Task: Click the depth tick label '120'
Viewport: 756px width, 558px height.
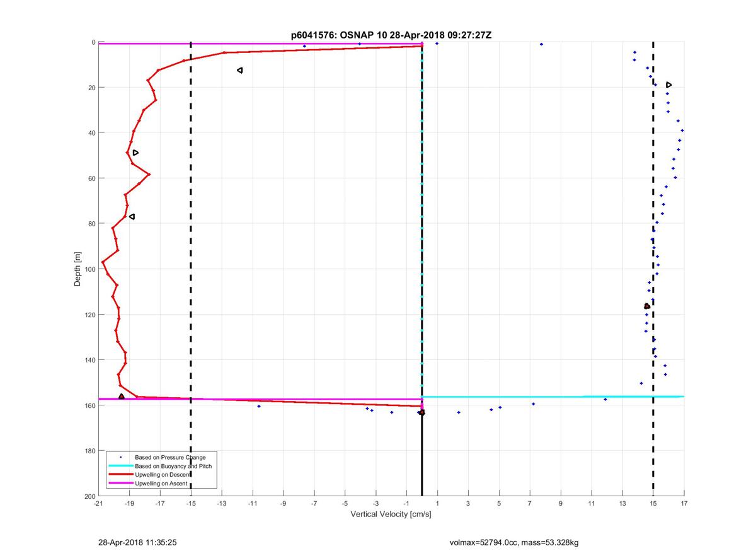Action: pyautogui.click(x=89, y=315)
